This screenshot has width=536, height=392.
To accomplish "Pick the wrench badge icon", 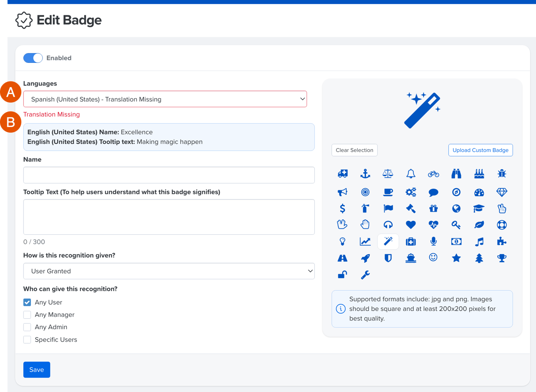I will pyautogui.click(x=365, y=275).
